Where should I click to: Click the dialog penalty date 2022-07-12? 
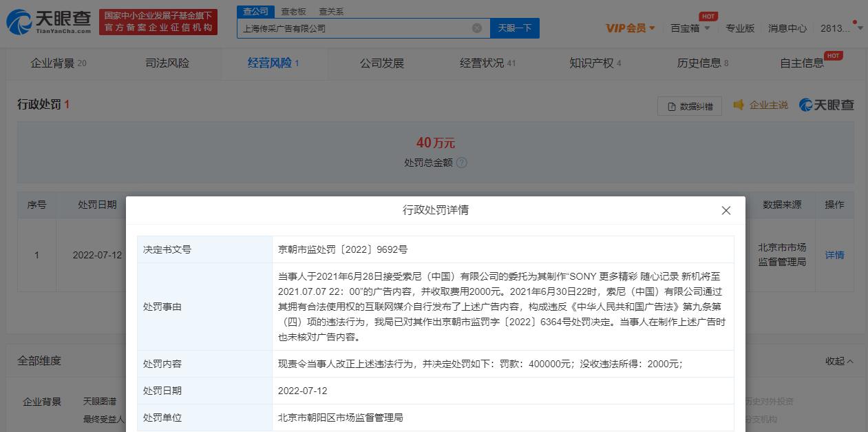303,391
